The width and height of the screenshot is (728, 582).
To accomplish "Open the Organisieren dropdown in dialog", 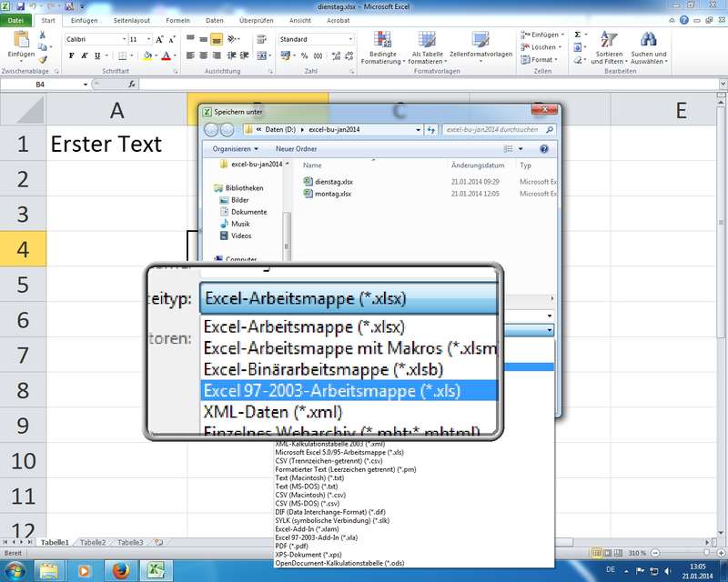I will click(234, 148).
